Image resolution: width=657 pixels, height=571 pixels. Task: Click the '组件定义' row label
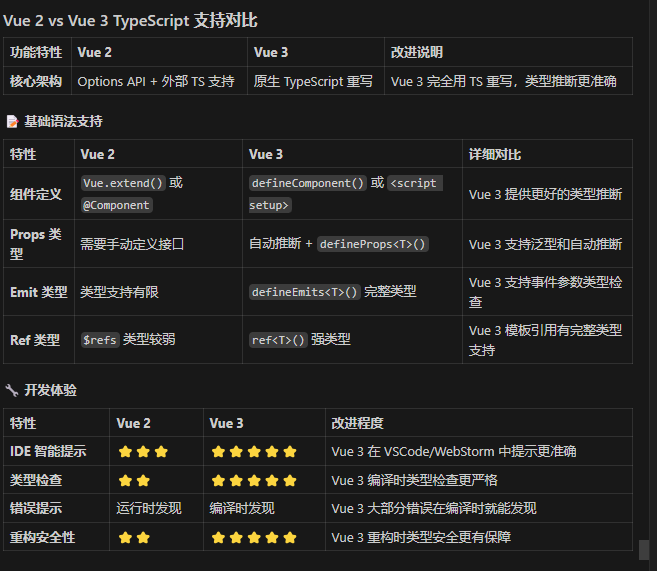36,194
